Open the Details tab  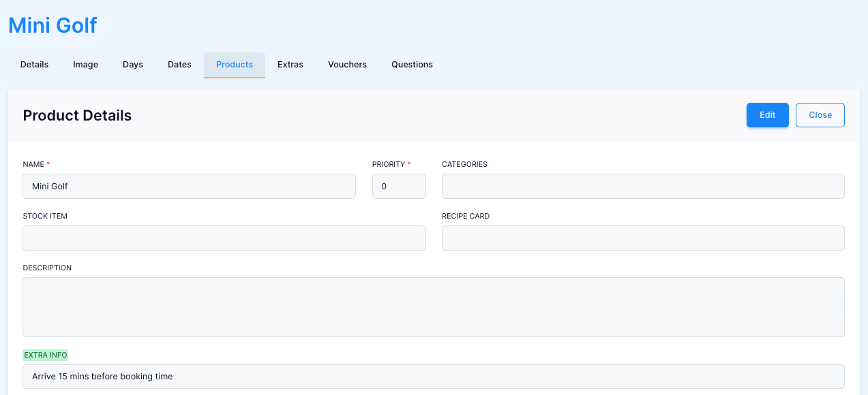(x=34, y=65)
